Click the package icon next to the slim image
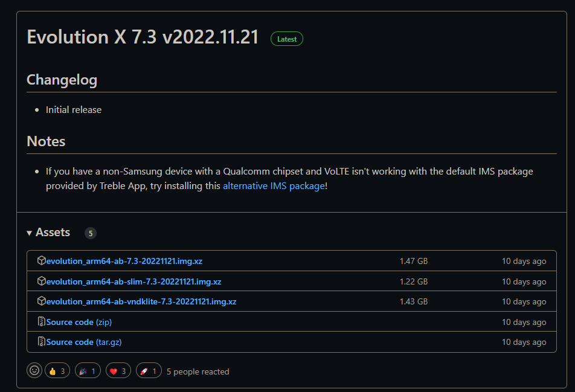The width and height of the screenshot is (575, 392). click(41, 281)
